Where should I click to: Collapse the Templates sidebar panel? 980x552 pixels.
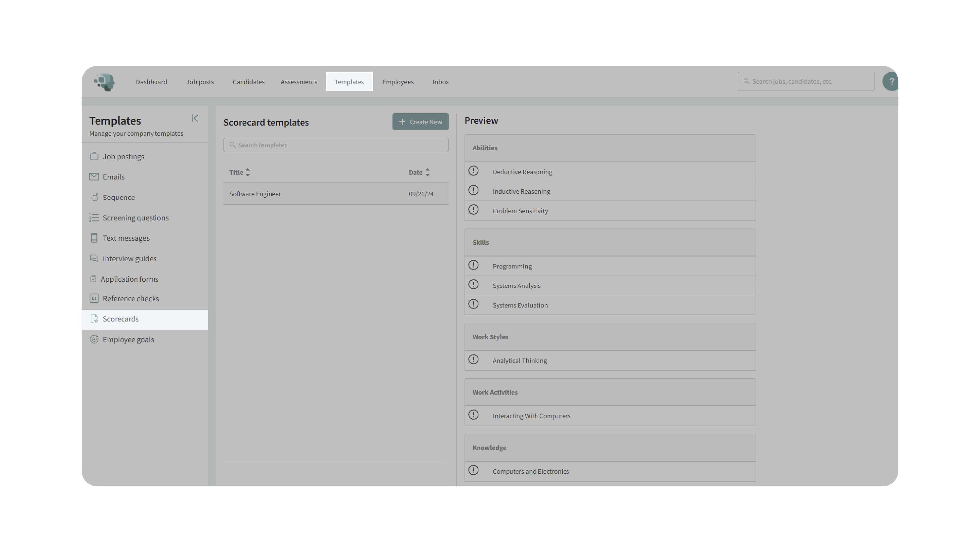(x=195, y=118)
